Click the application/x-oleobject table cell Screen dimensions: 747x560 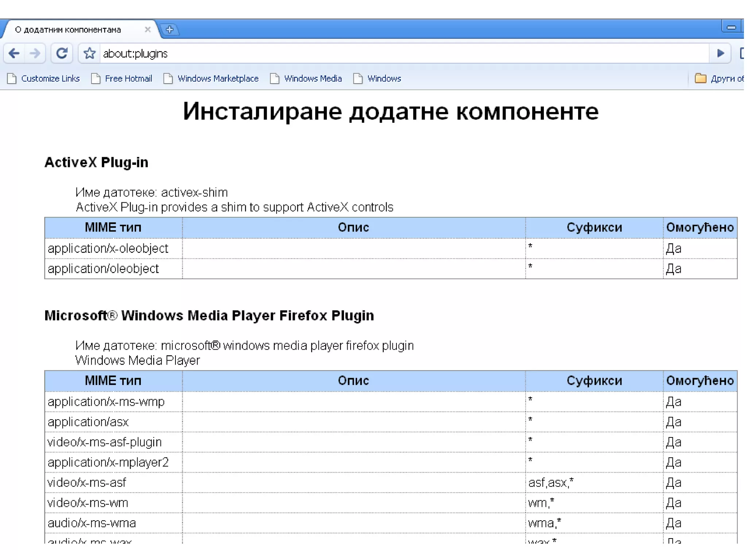point(108,248)
